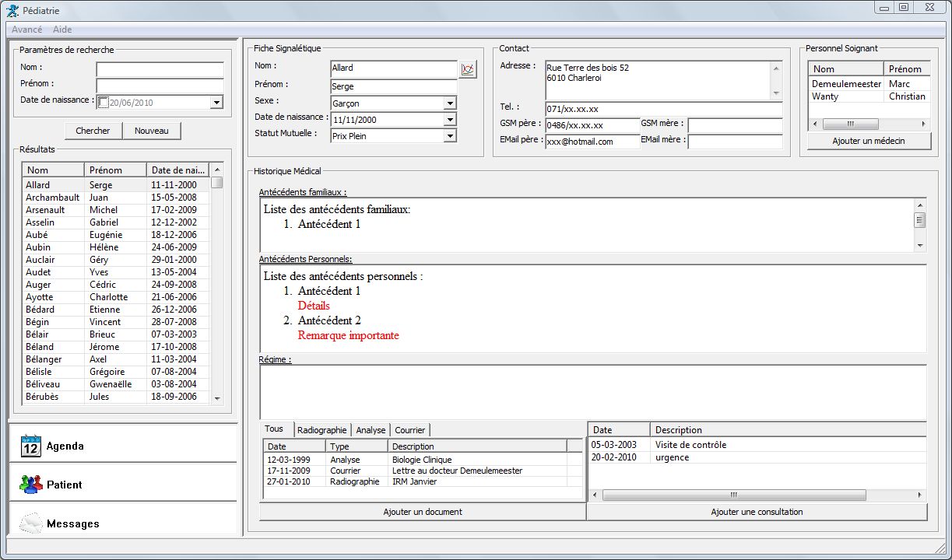Click Ajouter un médecin button

[869, 141]
